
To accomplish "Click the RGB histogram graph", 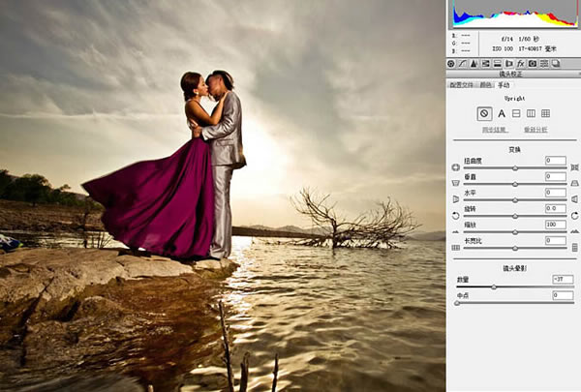I will pos(514,14).
